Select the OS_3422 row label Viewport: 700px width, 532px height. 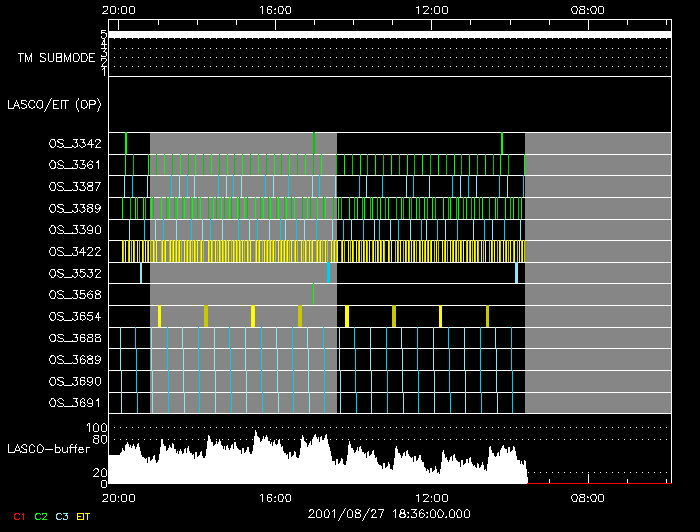pyautogui.click(x=74, y=252)
